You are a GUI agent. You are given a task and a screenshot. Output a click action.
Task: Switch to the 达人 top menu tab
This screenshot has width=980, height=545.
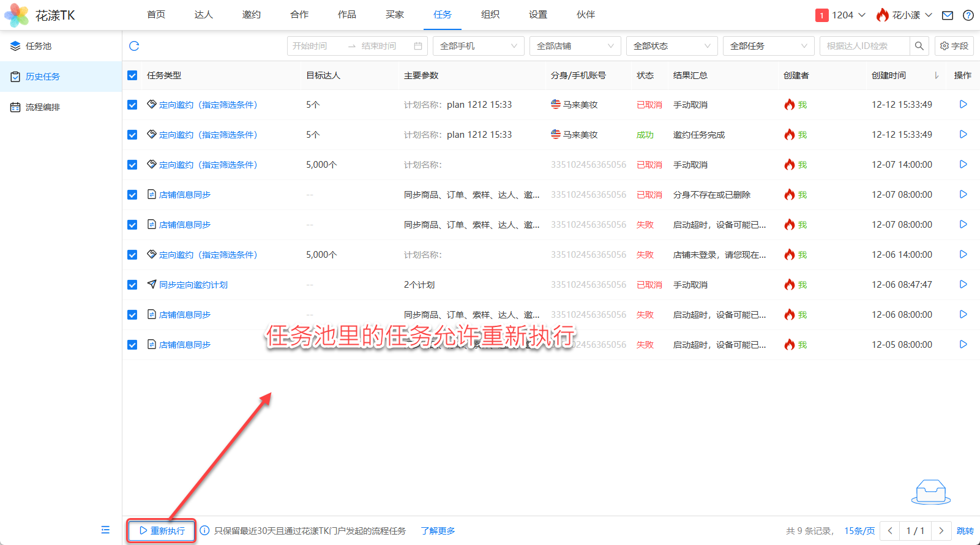tap(203, 15)
